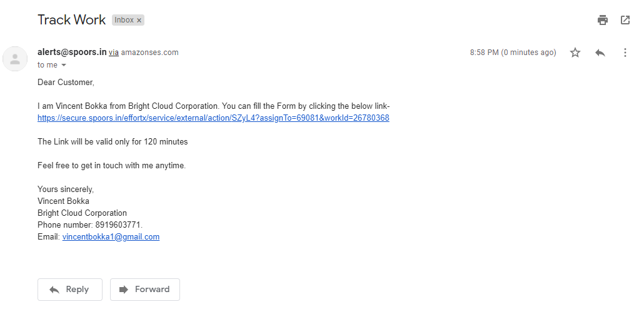
Task: Print this email using the printer icon
Action: coord(603,20)
